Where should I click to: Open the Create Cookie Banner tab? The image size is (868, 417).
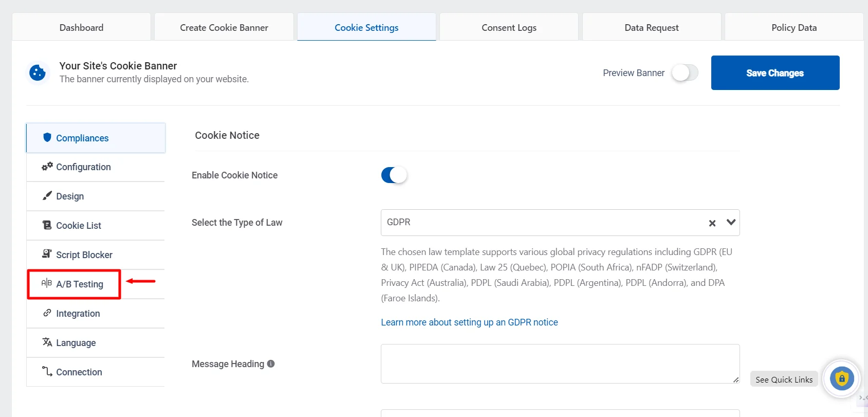tap(224, 27)
